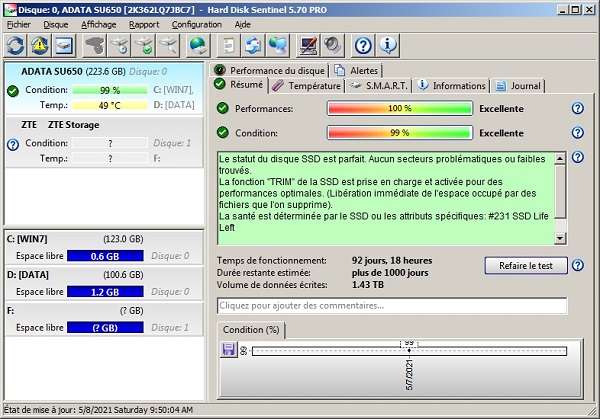Click the F: free space bar

click(x=105, y=328)
